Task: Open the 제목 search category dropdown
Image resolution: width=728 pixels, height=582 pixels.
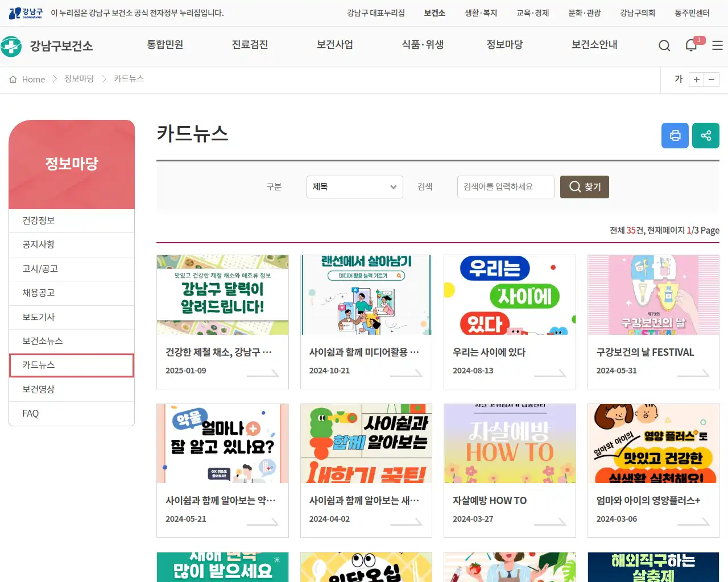Action: (x=354, y=187)
